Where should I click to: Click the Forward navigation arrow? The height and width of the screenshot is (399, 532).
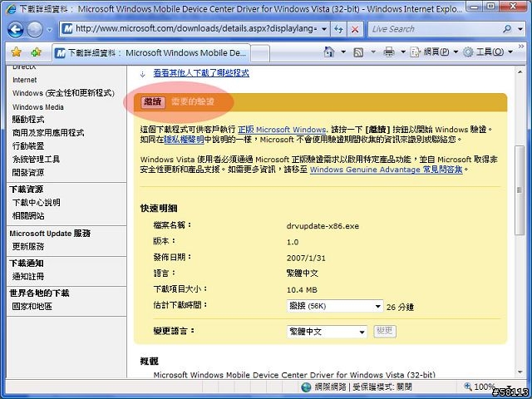(x=35, y=30)
